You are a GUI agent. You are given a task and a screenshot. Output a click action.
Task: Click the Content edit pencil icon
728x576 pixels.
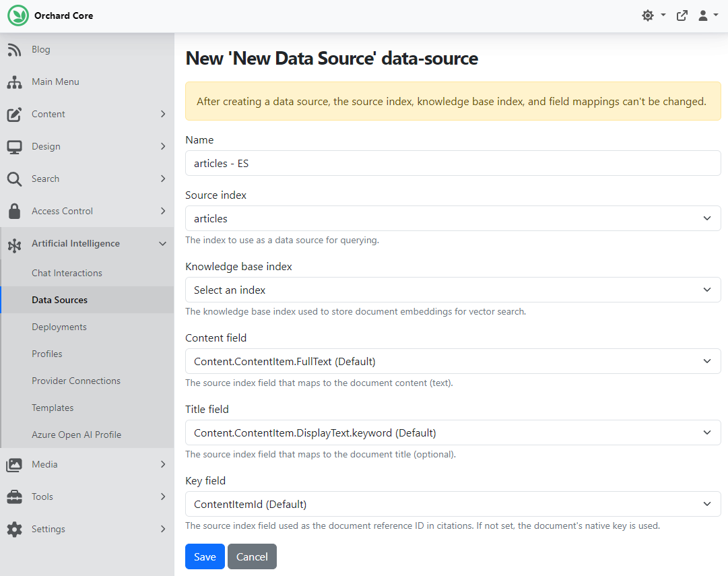tap(14, 115)
